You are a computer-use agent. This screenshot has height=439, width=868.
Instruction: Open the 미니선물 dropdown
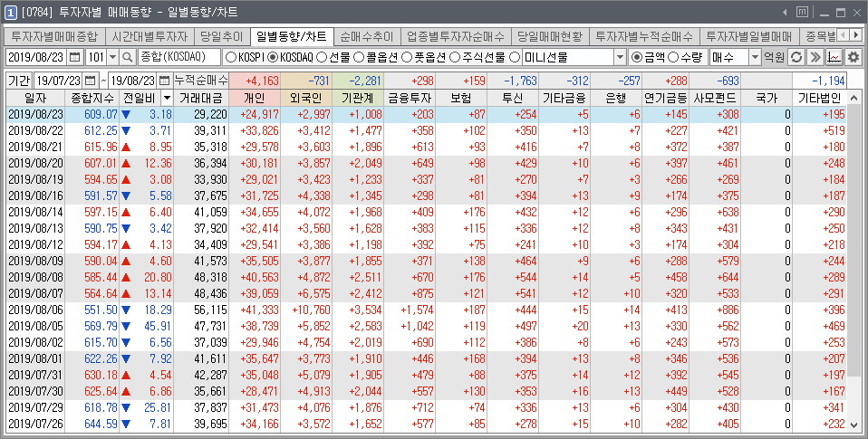tap(620, 57)
